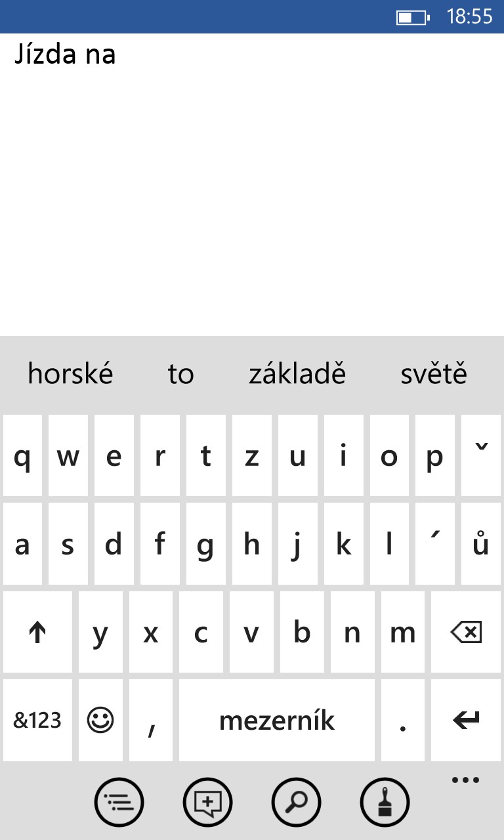
Task: Tap the clock showing 18:55
Action: coord(469,17)
